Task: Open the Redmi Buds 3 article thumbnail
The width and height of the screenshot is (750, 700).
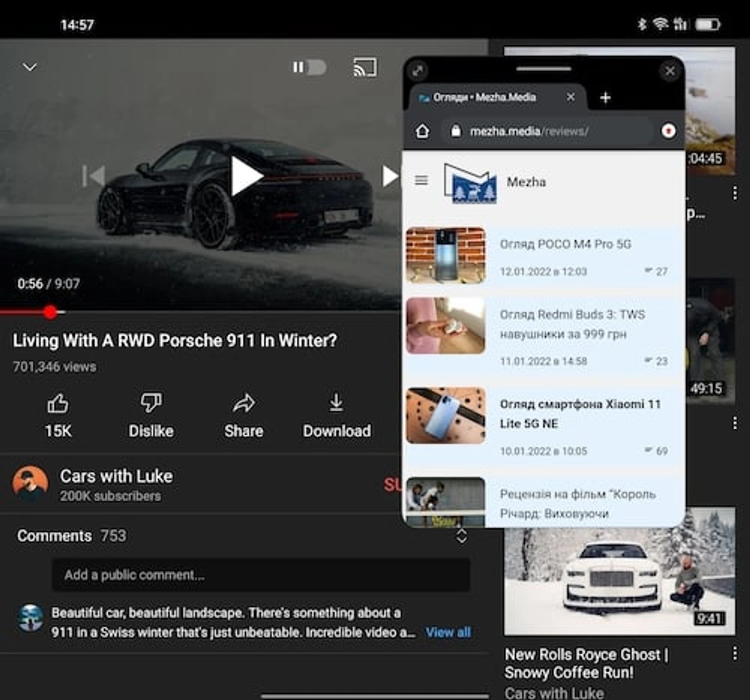Action: (446, 326)
